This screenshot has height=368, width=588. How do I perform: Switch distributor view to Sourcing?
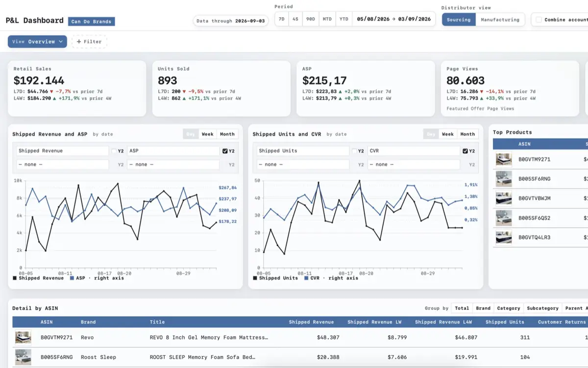coord(459,20)
